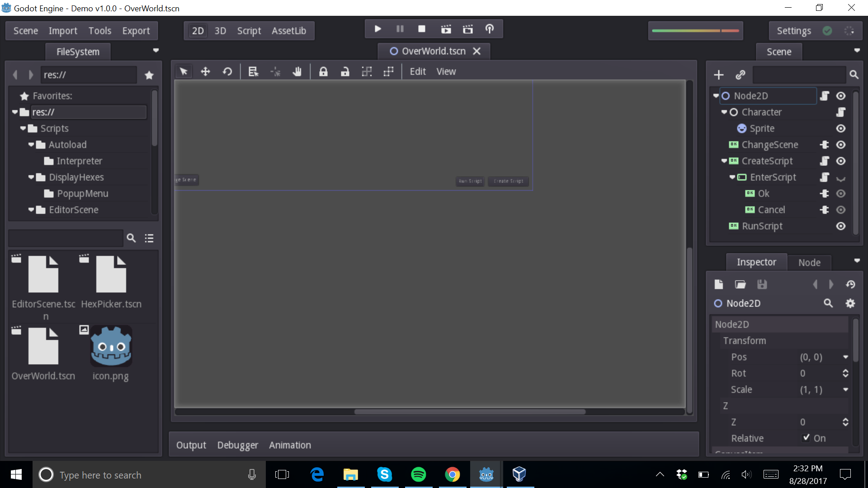Open the Debugger bottom panel
The image size is (868, 488).
(237, 445)
